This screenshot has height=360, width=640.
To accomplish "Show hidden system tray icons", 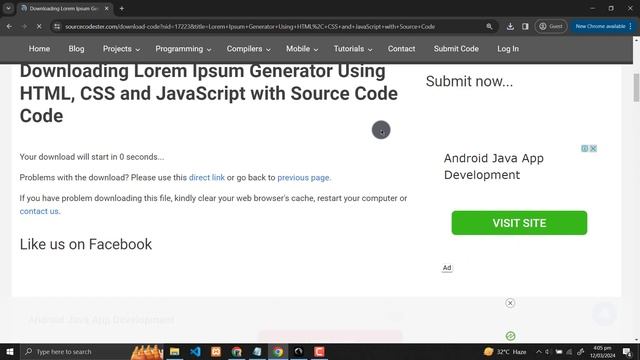I will coord(538,351).
